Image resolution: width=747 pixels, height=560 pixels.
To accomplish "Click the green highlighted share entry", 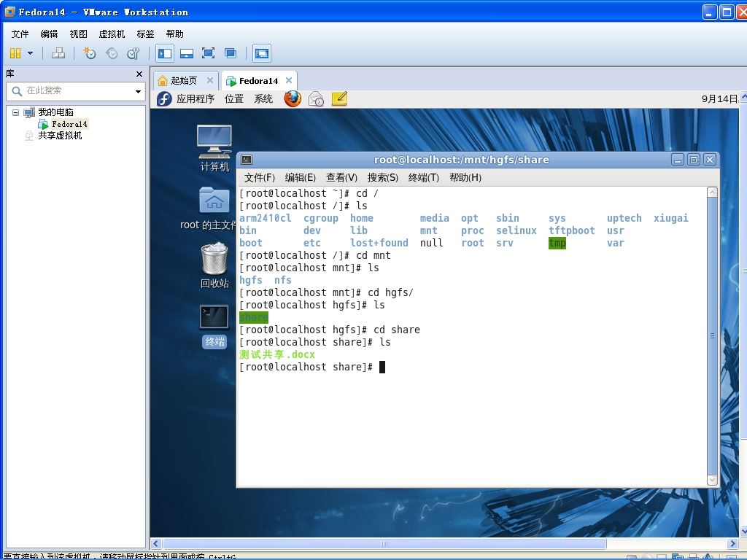I will point(253,317).
